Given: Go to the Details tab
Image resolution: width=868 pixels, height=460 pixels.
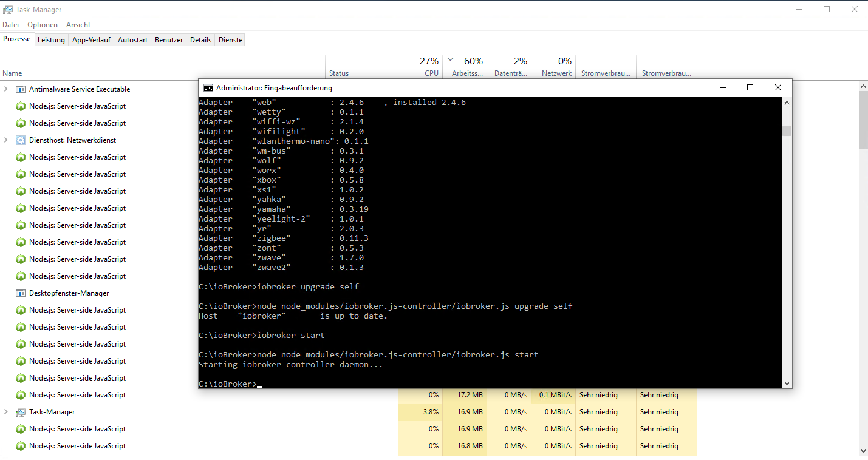Looking at the screenshot, I should point(200,40).
